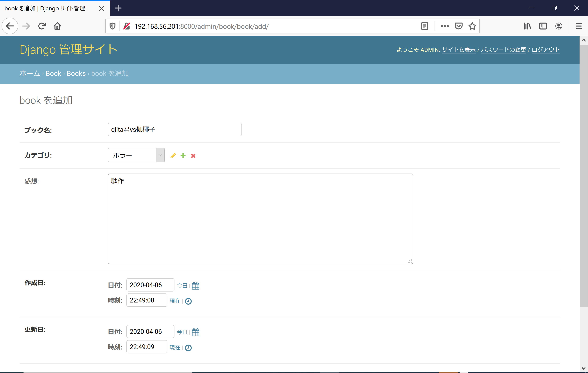Click the red X icon to delete the category
This screenshot has height=373, width=588.
193,156
